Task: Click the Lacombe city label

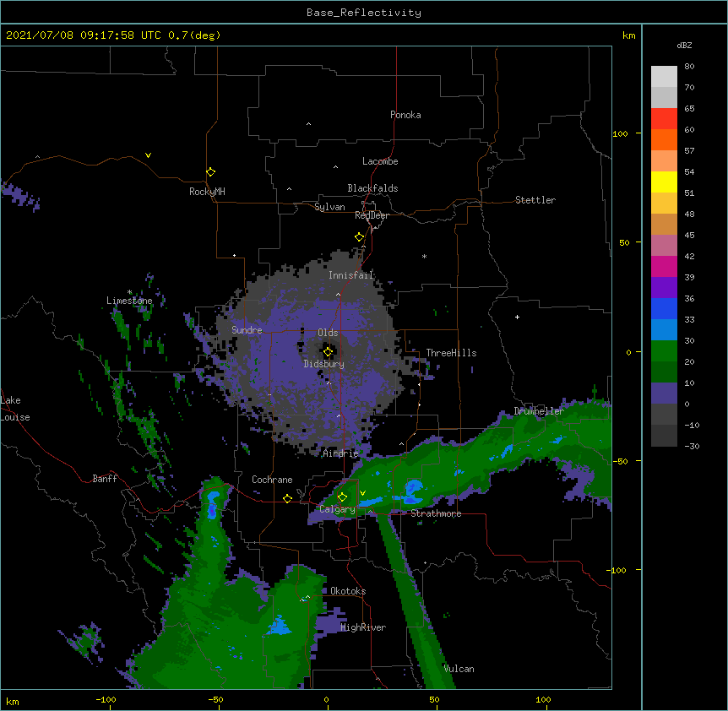Action: 380,161
